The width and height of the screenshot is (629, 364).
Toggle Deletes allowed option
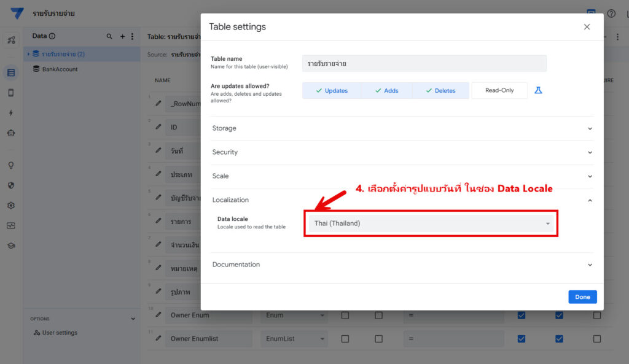tap(440, 91)
